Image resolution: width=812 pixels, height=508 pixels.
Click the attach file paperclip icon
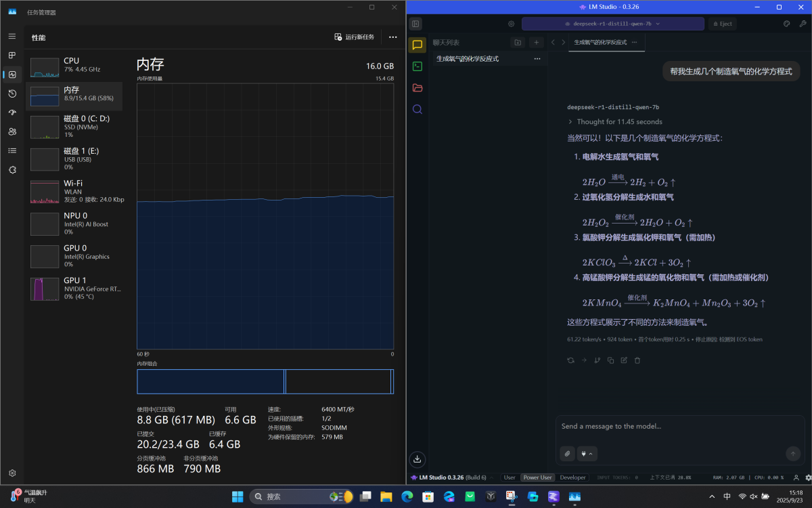click(567, 454)
